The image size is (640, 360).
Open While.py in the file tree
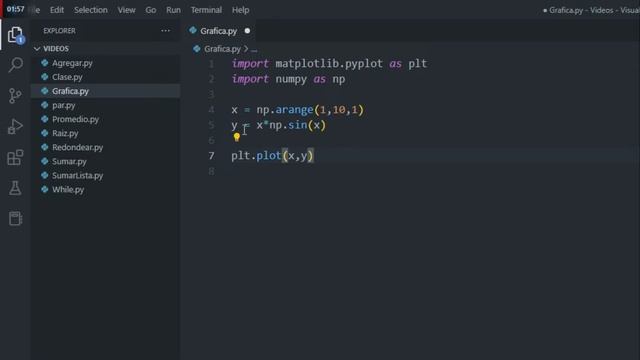106,189
